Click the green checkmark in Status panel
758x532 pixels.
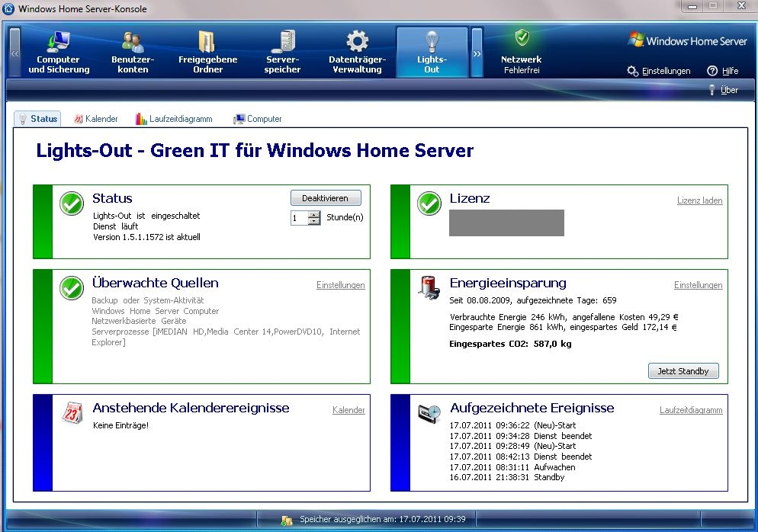click(x=72, y=204)
